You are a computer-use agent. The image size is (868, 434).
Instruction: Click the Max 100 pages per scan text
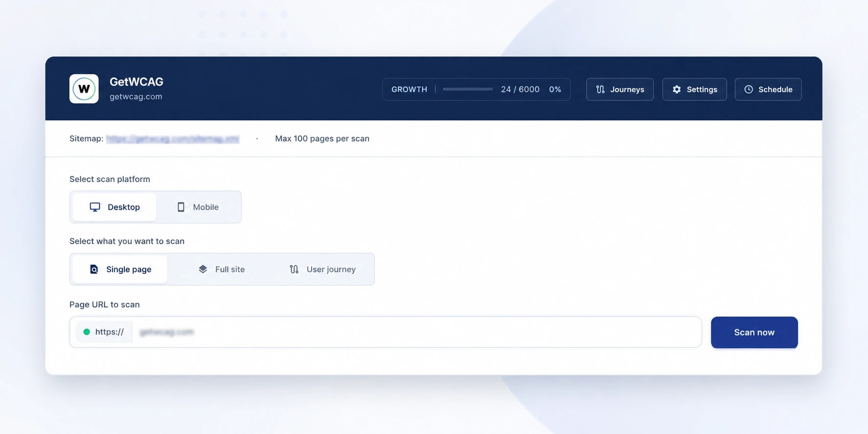tap(322, 138)
